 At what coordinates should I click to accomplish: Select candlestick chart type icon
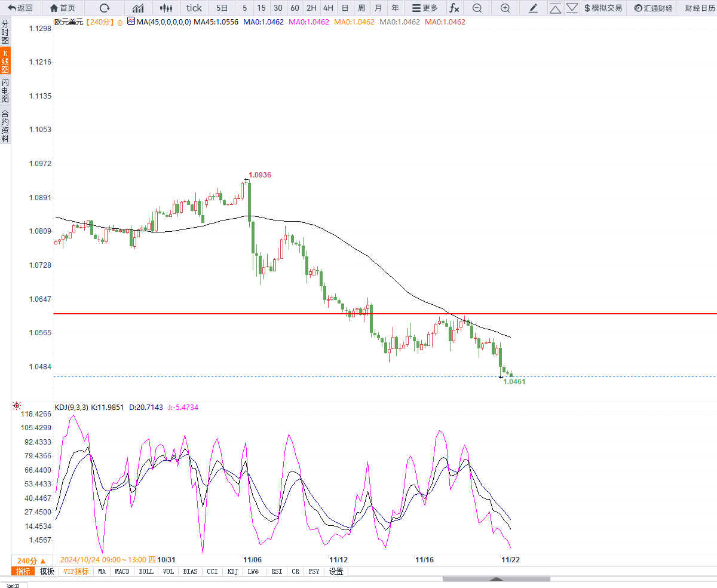pos(167,8)
